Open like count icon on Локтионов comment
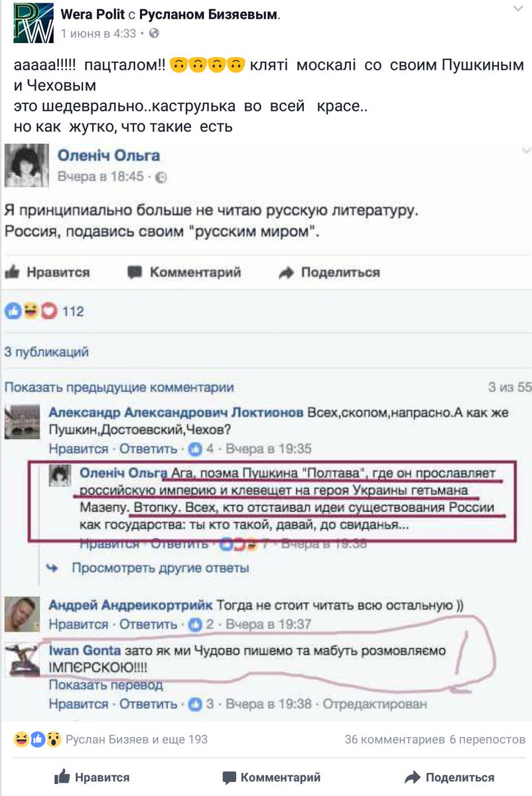This screenshot has width=532, height=796. [x=195, y=449]
